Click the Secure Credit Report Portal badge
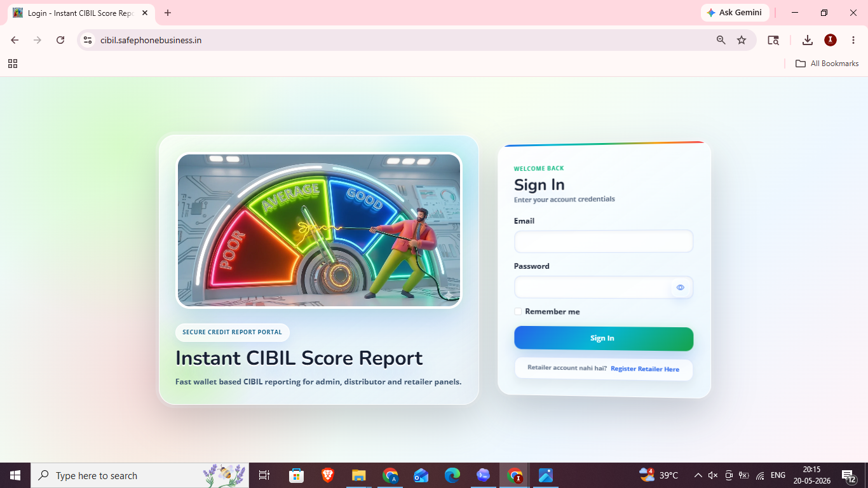The height and width of the screenshot is (488, 868). point(233,332)
